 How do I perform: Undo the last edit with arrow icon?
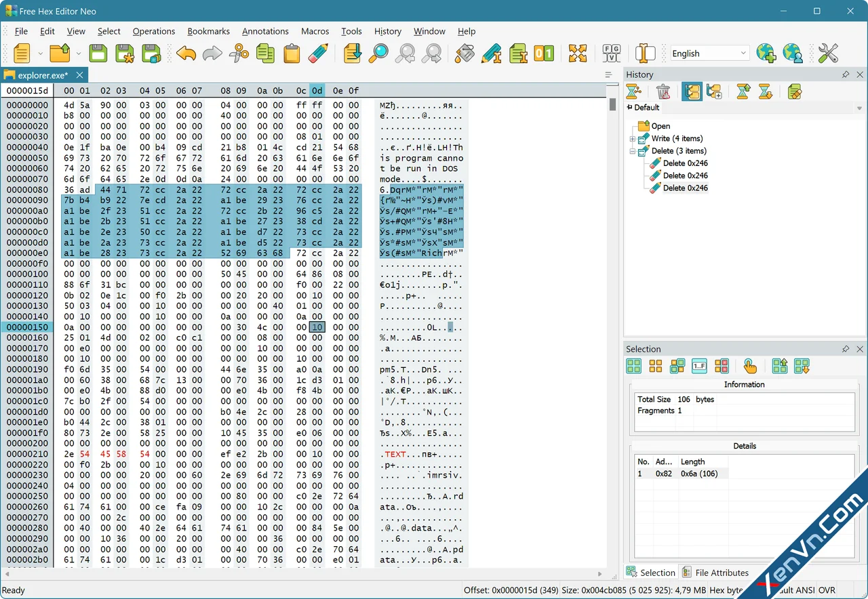coord(186,53)
